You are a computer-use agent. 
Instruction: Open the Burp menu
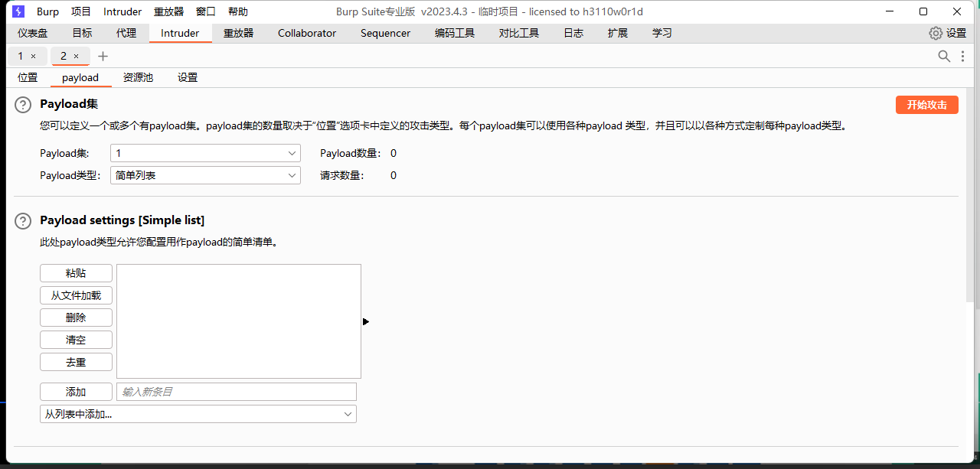pos(47,11)
